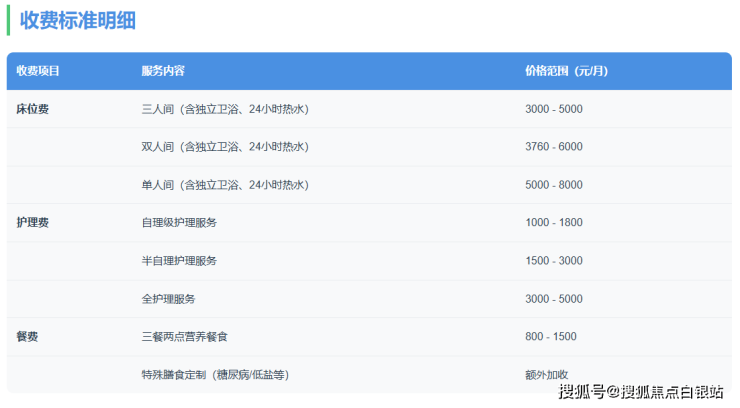Select the 三人间 service row text
Screen dimensions: 740x408
point(225,109)
